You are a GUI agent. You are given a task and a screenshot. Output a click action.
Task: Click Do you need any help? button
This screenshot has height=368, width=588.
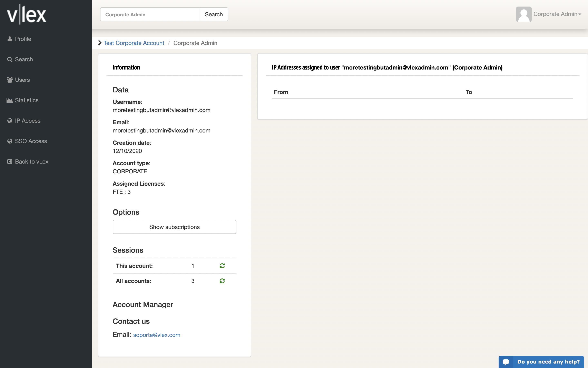pyautogui.click(x=541, y=362)
